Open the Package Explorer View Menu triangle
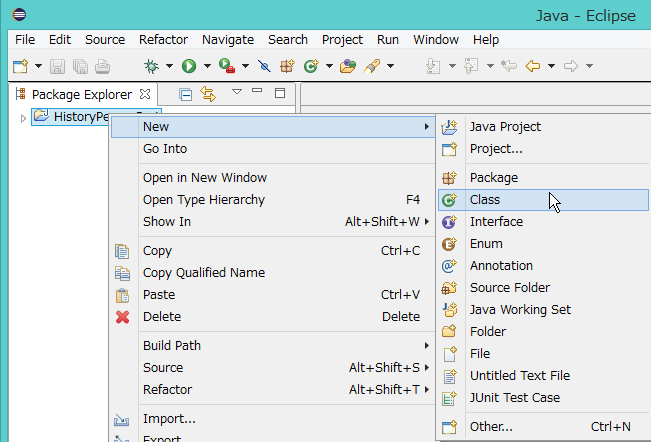The width and height of the screenshot is (651, 442). (x=237, y=91)
